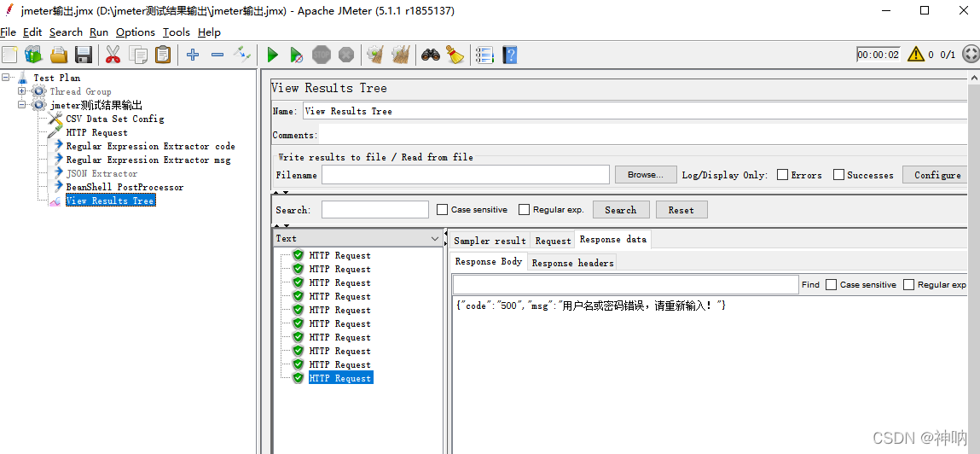Switch to the Request tab
The width and height of the screenshot is (980, 454).
point(554,241)
